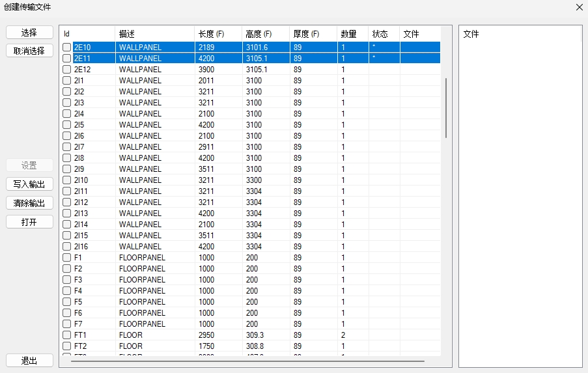The height and width of the screenshot is (373, 588).
Task: Select the checkbox for row FT1
Action: [67, 335]
